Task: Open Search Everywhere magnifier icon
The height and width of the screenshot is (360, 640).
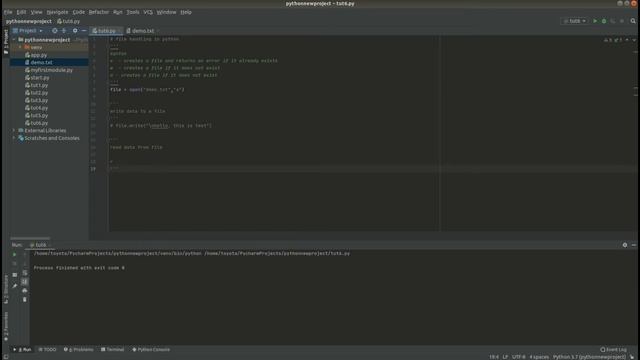Action: [x=633, y=21]
